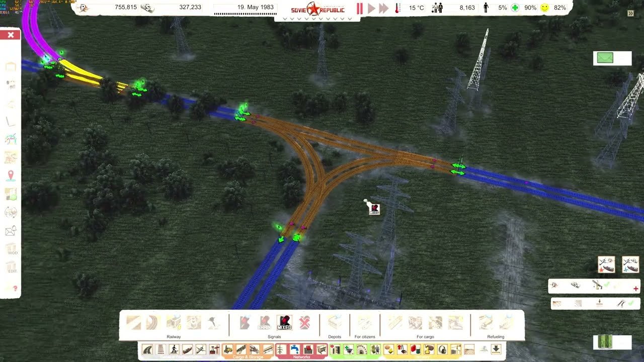644x362 pixels.
Task: Open the railway building category
Action: (x=160, y=349)
